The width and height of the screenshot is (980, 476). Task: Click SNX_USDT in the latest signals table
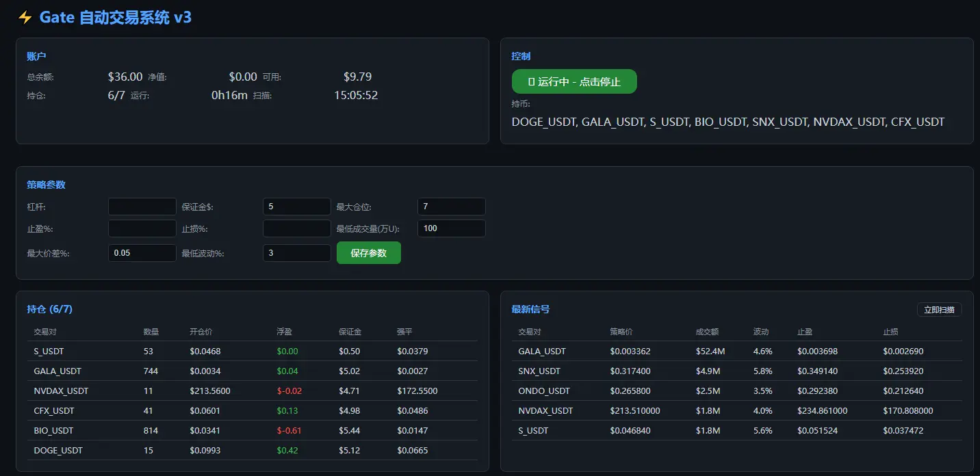(539, 371)
